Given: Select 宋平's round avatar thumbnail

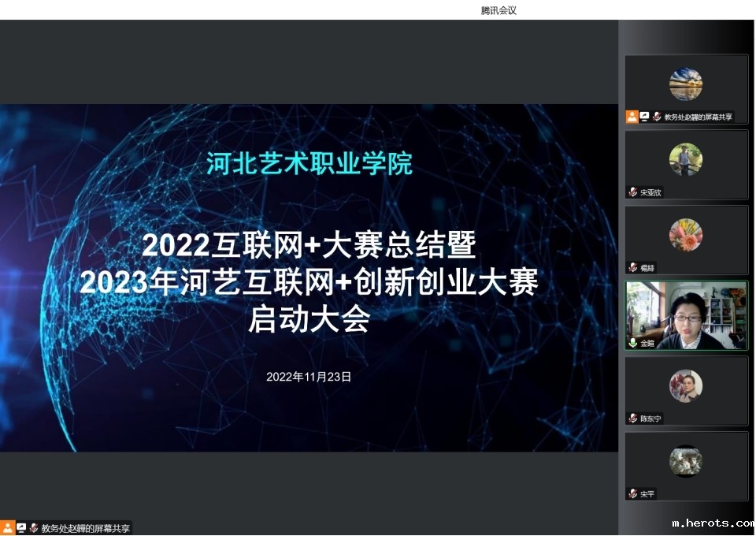Looking at the screenshot, I should (685, 461).
